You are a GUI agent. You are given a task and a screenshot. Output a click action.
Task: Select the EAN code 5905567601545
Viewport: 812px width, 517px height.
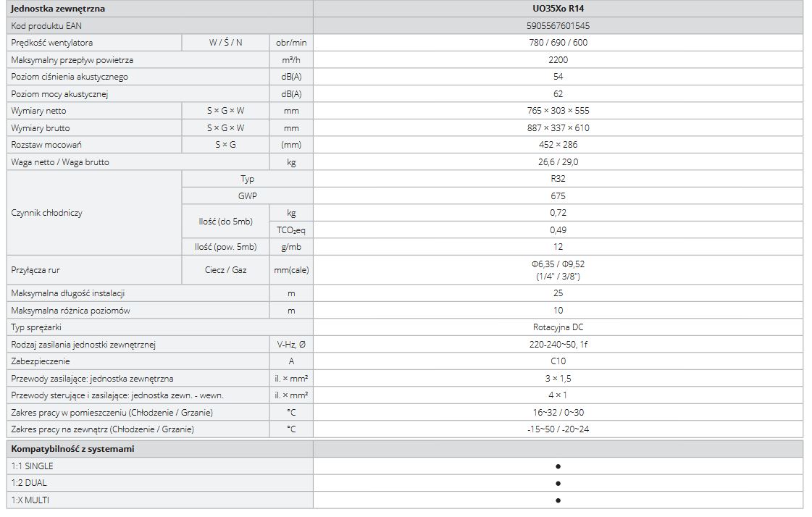tap(557, 25)
